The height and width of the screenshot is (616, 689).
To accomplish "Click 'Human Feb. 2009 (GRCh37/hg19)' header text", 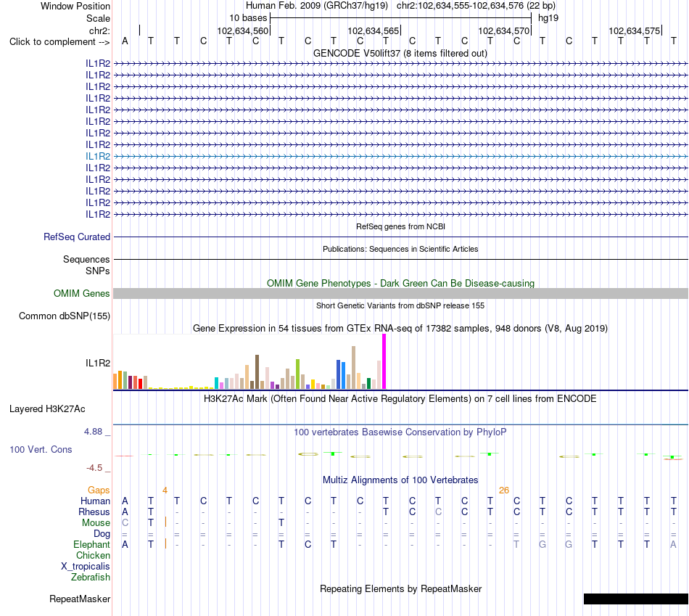I will (317, 6).
